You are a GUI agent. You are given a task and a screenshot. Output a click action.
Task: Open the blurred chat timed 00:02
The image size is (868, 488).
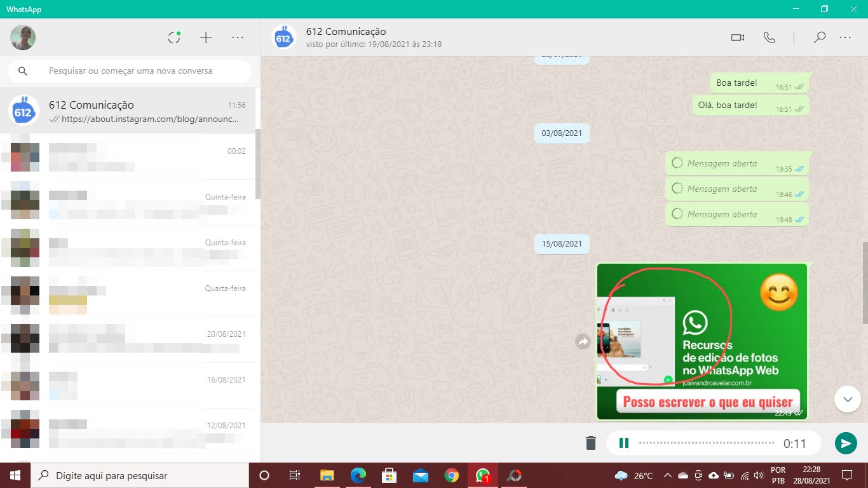(127, 156)
